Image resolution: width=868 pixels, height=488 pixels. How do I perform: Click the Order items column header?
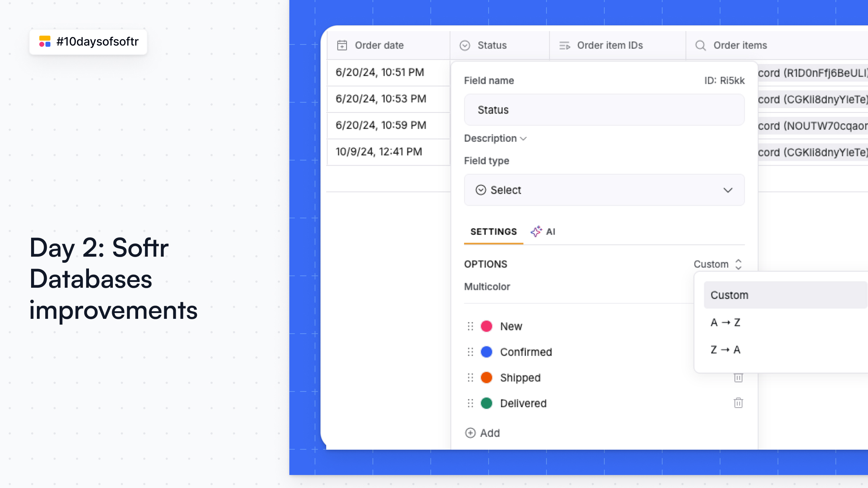click(x=777, y=46)
